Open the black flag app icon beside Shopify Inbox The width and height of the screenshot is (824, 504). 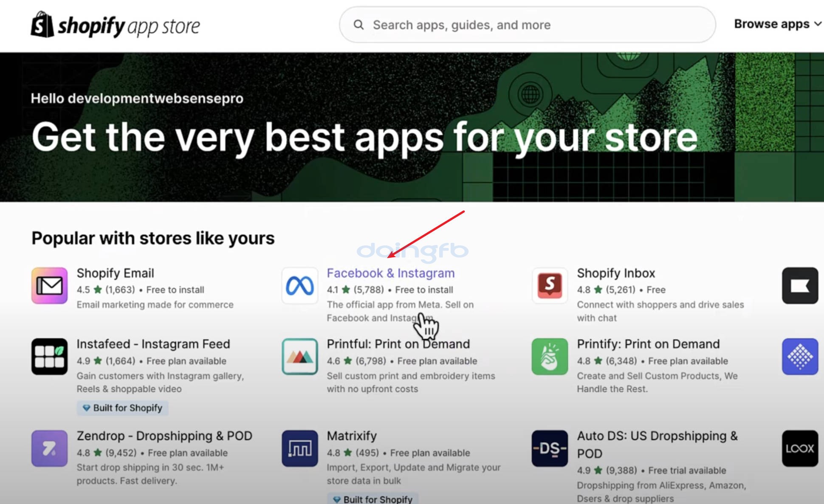click(x=800, y=285)
